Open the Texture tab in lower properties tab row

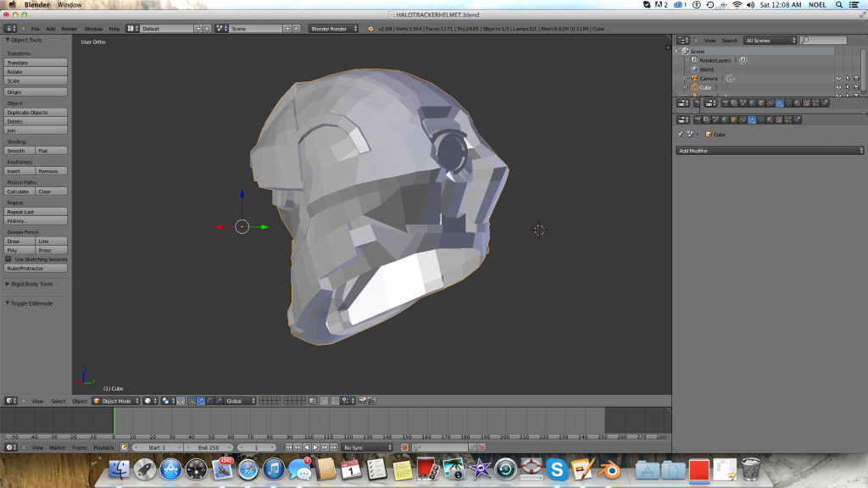(779, 119)
